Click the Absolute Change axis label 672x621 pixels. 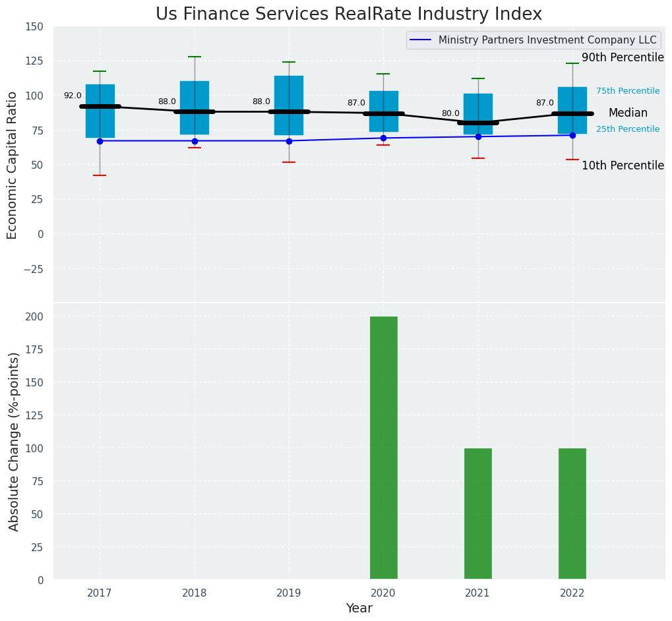[14, 441]
